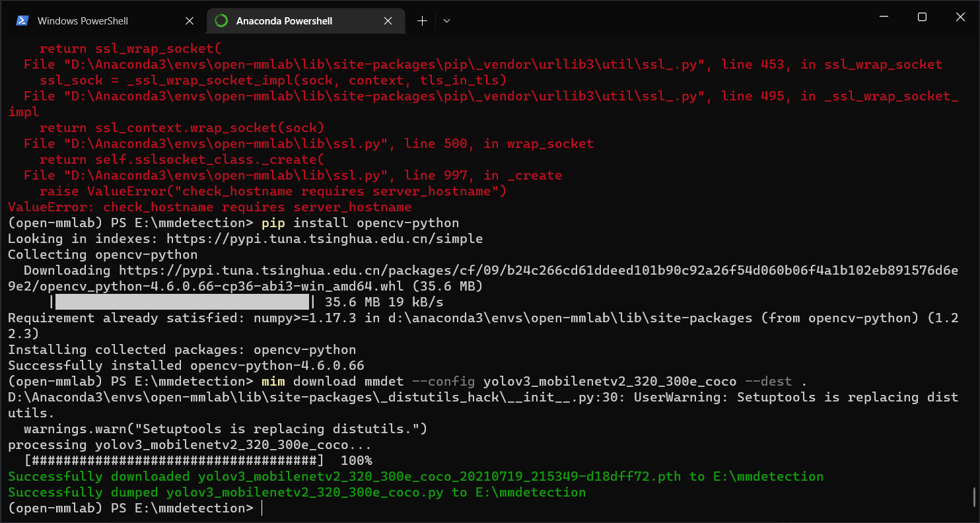Select the yellow mim command text

coord(273,381)
